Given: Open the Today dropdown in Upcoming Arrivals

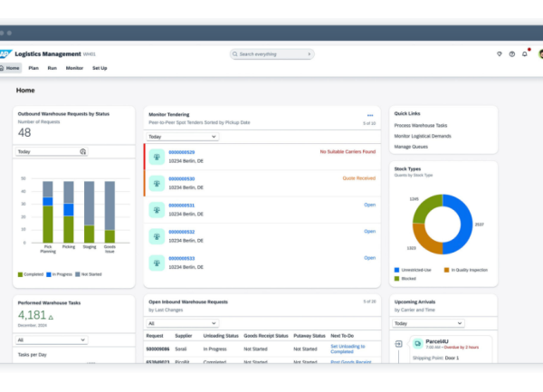Looking at the screenshot, I should tap(428, 322).
